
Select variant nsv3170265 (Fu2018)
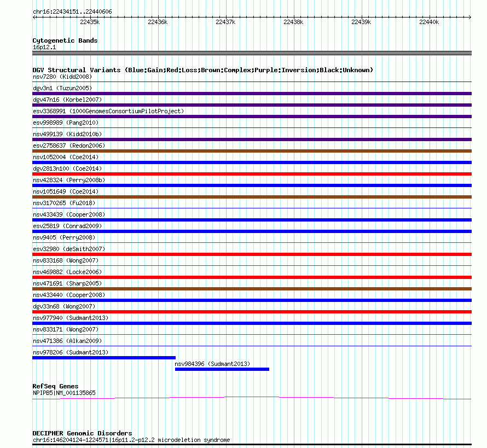[64, 203]
